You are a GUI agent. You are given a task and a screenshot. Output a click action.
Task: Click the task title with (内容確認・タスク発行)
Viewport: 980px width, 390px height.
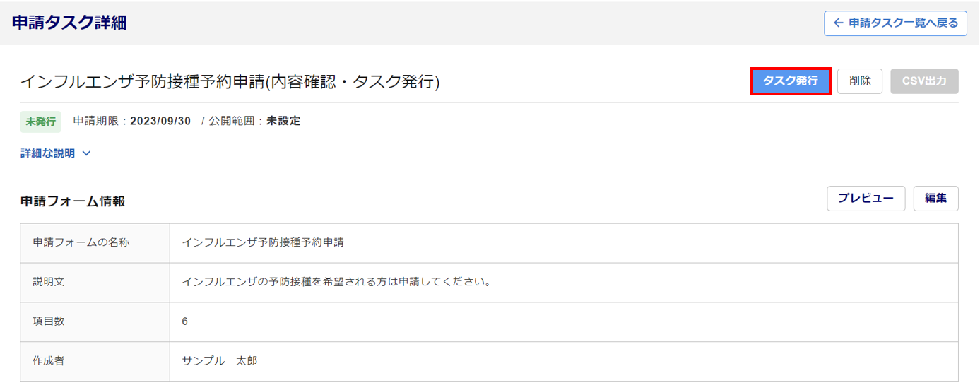[x=230, y=83]
